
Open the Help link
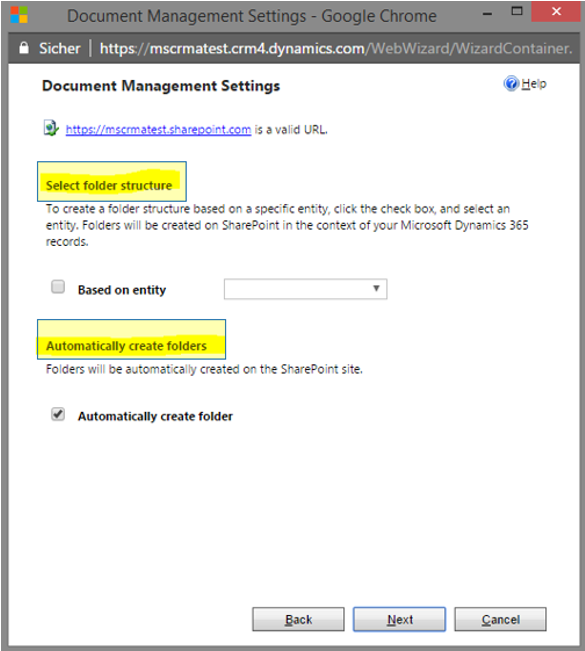click(534, 84)
